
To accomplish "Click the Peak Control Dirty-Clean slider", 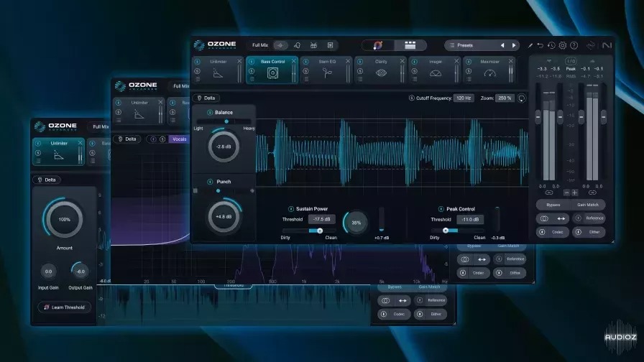I will click(458, 231).
